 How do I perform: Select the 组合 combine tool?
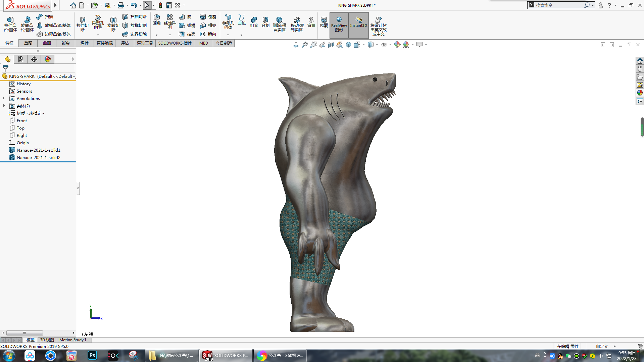point(254,22)
